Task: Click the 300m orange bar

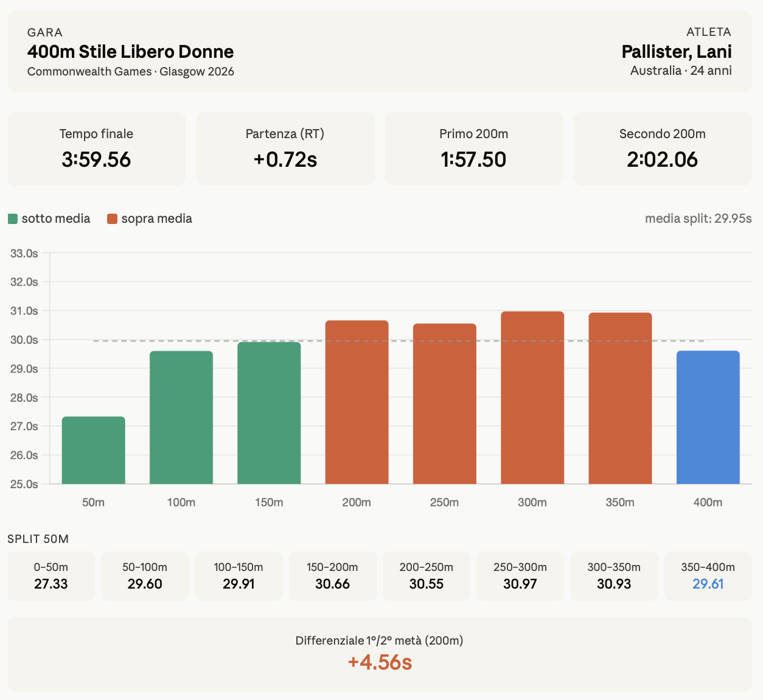Action: click(x=532, y=397)
